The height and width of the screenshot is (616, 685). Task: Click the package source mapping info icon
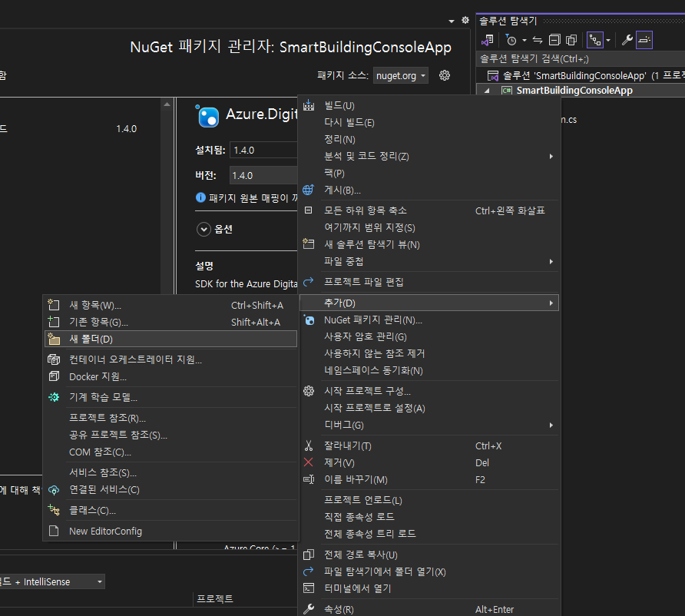coord(200,197)
